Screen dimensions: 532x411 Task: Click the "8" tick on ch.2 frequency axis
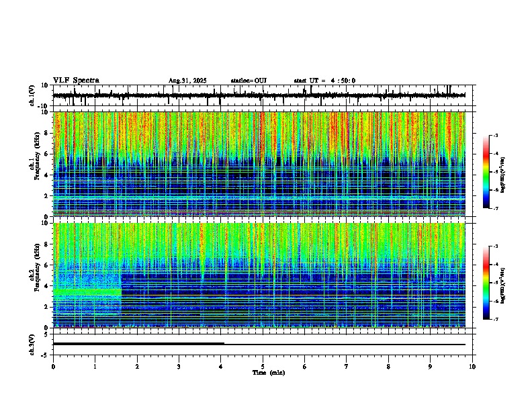tap(46, 244)
